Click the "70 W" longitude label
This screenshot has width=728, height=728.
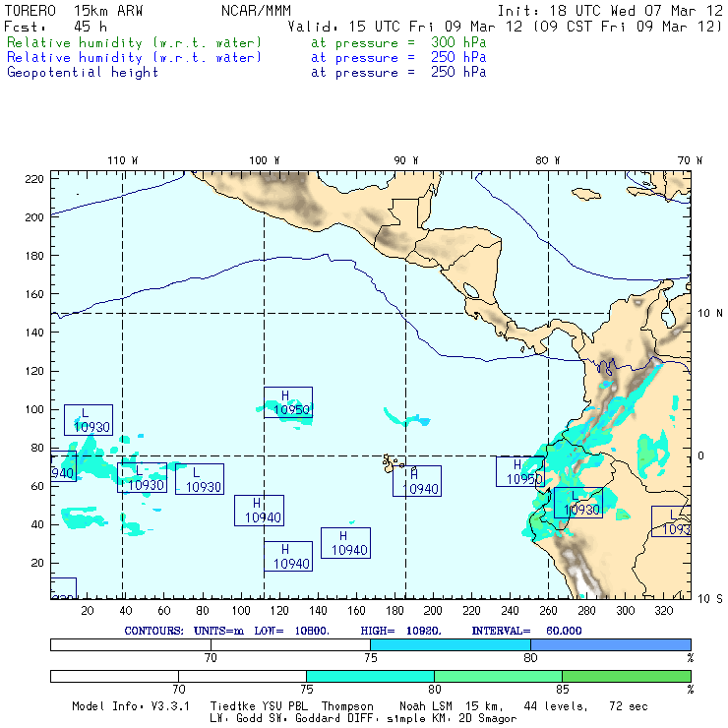click(690, 160)
